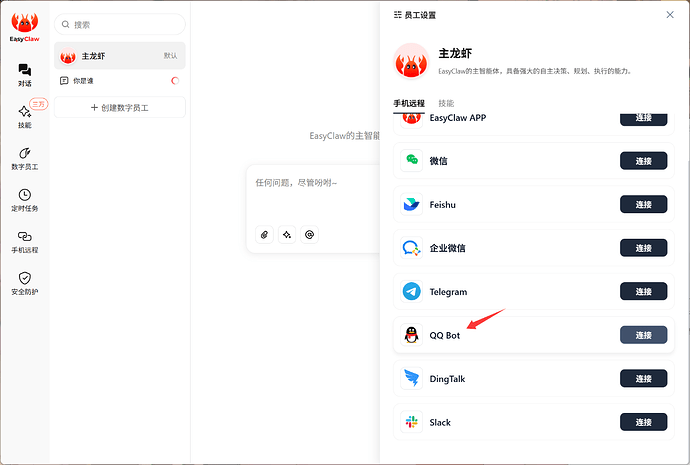Image resolution: width=690 pixels, height=465 pixels.
Task: Connect WeChat 微信 with 连接 button
Action: [643, 161]
